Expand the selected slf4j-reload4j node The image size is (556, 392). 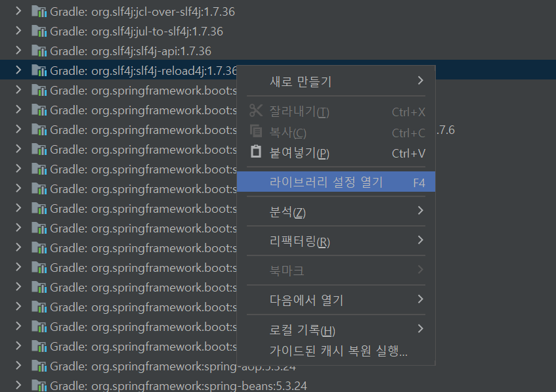point(18,70)
